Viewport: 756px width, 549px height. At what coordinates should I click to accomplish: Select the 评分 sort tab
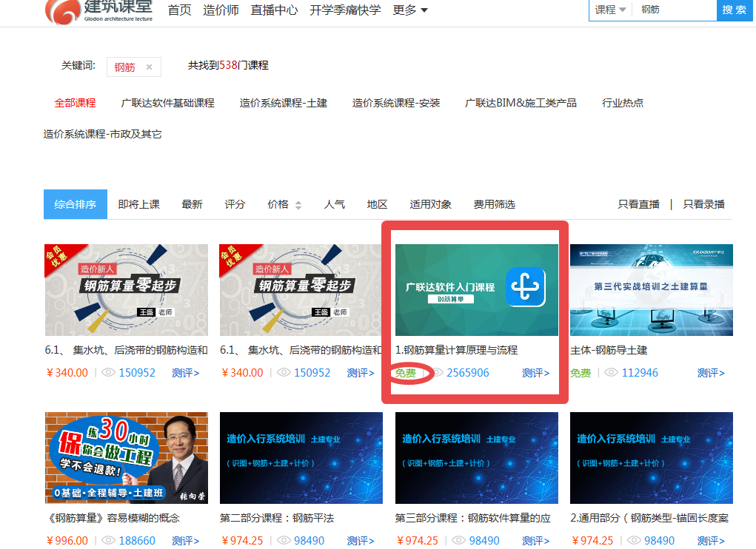click(235, 204)
